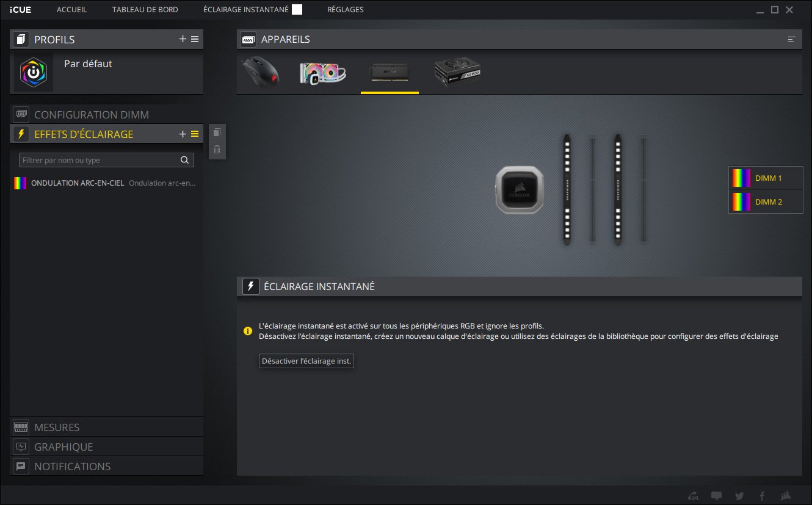This screenshot has height=505, width=812.
Task: Click the white instant lighting color swatch
Action: click(297, 9)
